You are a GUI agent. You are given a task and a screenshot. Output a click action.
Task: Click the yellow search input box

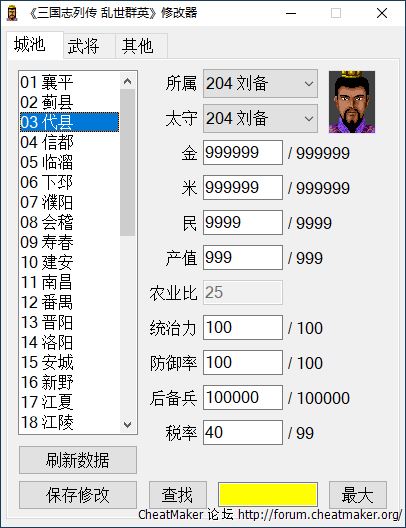[268, 495]
